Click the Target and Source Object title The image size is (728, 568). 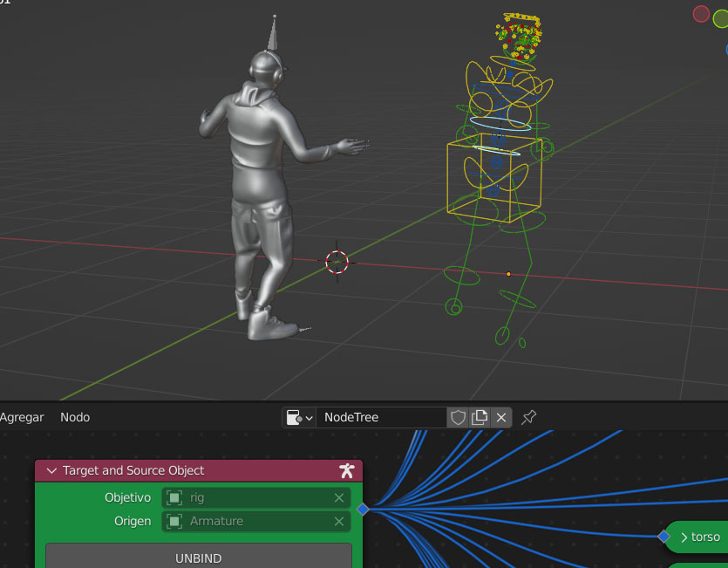133,471
